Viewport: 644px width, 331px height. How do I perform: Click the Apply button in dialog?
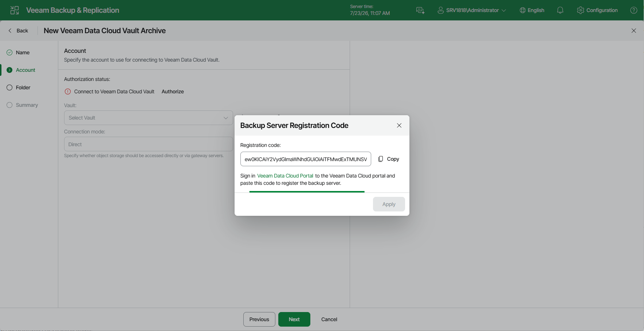point(389,204)
